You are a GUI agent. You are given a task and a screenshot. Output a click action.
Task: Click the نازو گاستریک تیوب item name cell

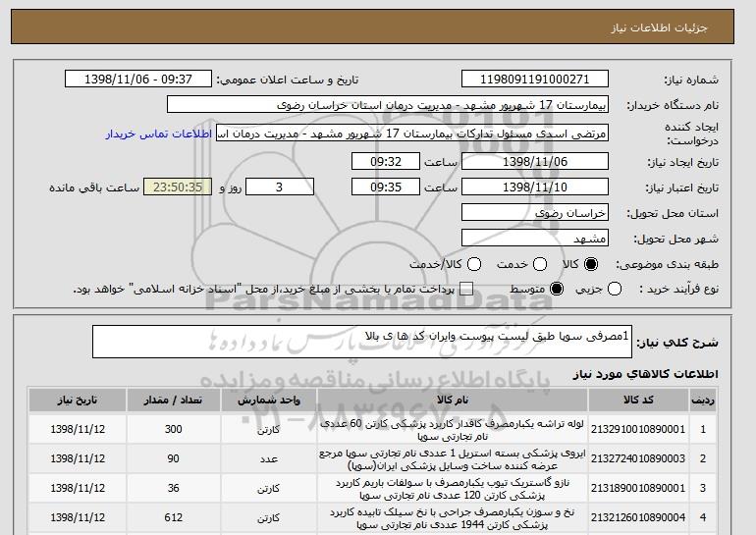(x=453, y=489)
